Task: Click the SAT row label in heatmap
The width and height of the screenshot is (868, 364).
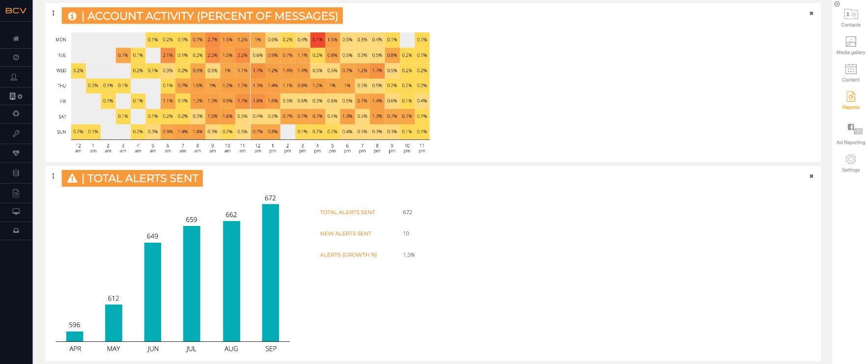Action: [62, 117]
